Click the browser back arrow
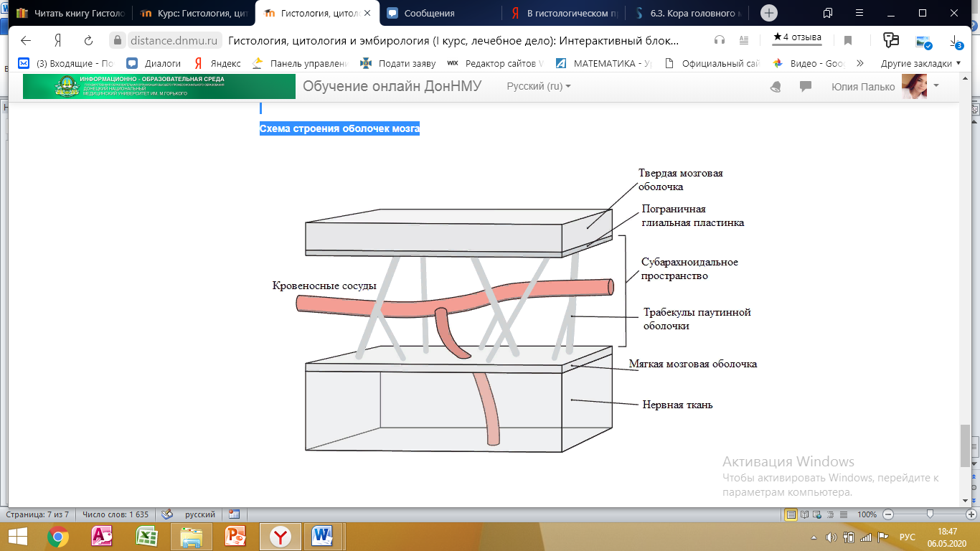 (26, 40)
